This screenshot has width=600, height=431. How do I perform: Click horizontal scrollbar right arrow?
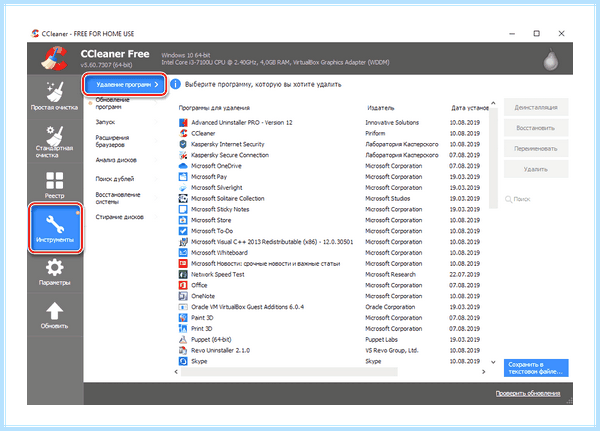pos(483,372)
